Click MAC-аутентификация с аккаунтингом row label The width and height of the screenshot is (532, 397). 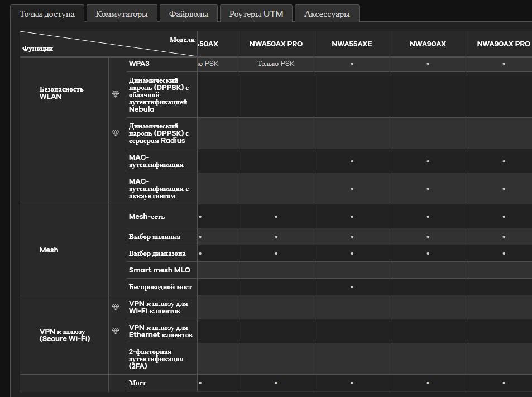[x=159, y=188]
